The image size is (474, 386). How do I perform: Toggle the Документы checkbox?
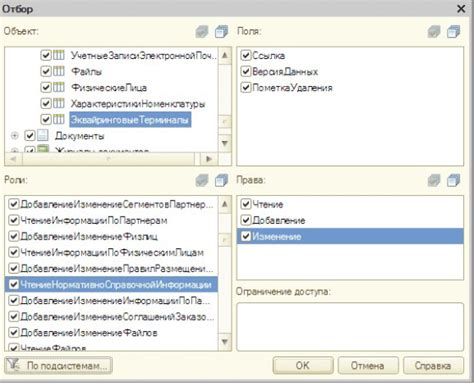[30, 135]
